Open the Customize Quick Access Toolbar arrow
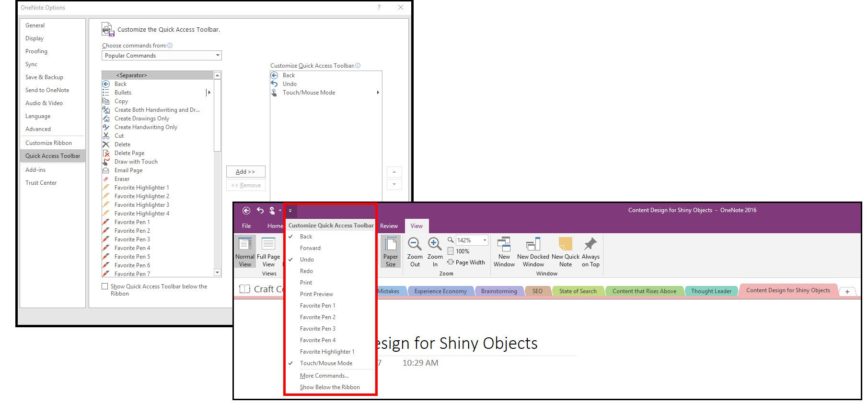This screenshot has width=868, height=405. 290,211
